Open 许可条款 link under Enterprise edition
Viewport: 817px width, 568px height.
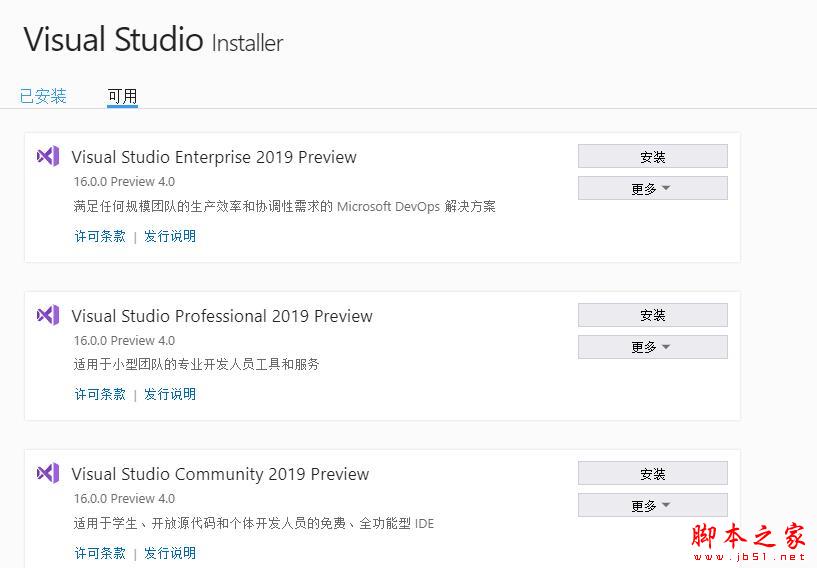[x=100, y=236]
